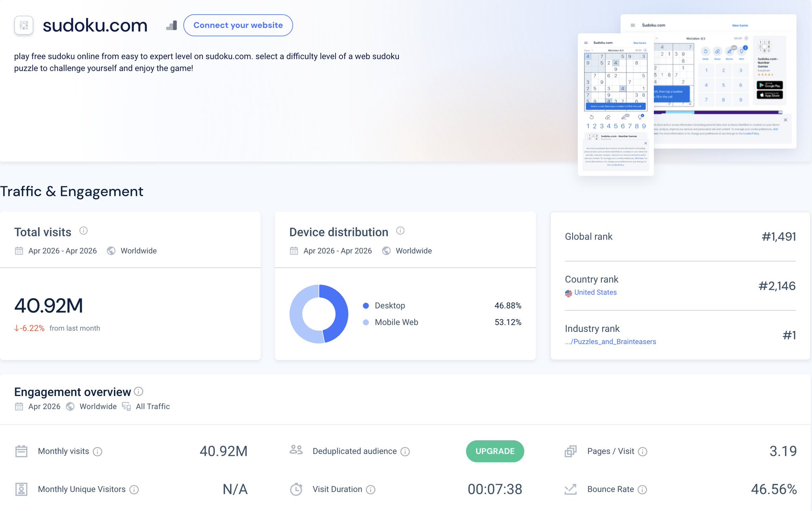Open the Device distribution info icon
The width and height of the screenshot is (812, 511).
(400, 231)
